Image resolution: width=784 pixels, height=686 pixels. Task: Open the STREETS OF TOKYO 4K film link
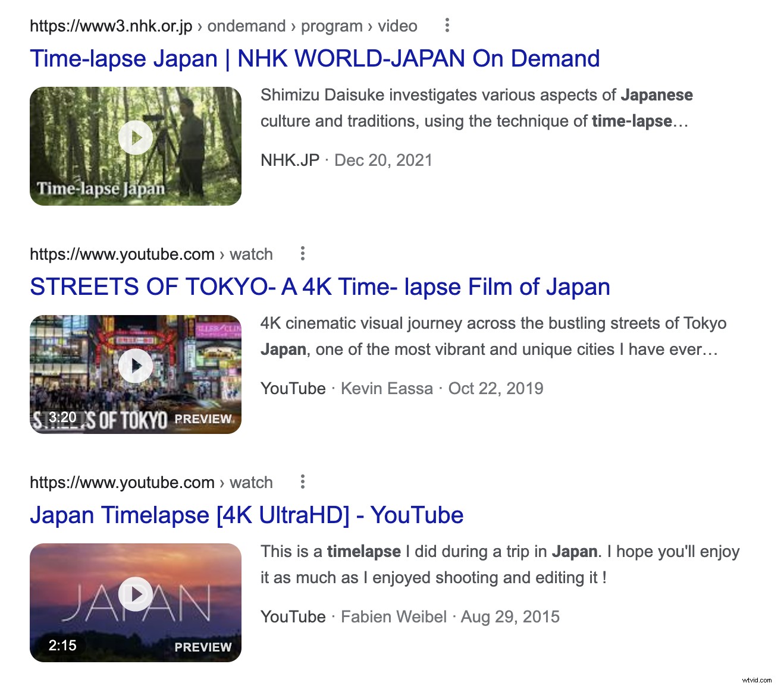(319, 287)
